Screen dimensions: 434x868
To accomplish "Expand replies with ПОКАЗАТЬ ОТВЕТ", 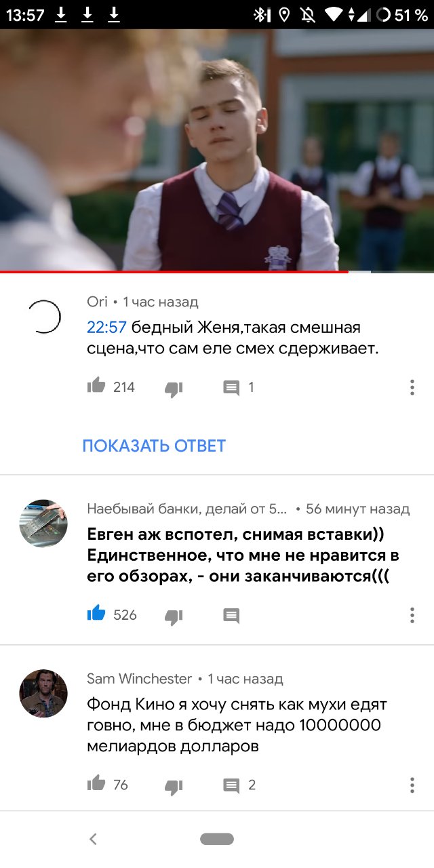I will coord(154,446).
